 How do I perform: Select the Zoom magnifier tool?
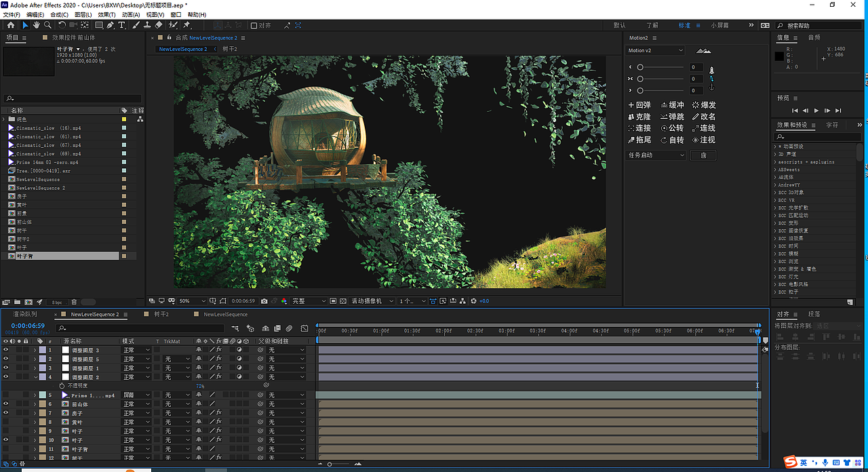pos(47,25)
